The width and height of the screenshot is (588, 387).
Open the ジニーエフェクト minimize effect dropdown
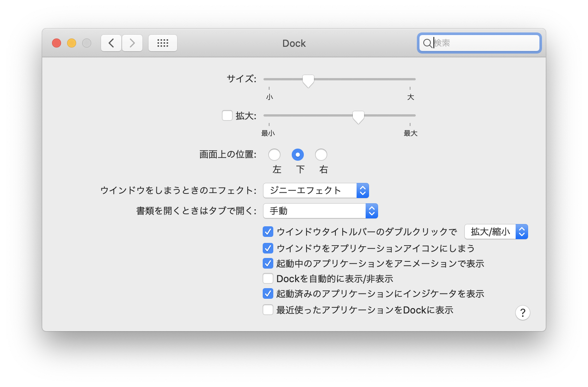click(316, 190)
